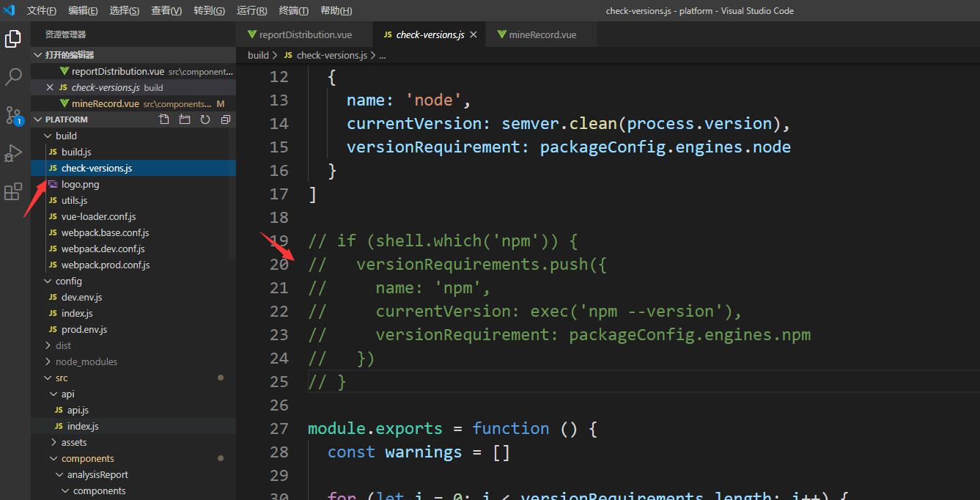Click line number 19 in the gutter

tap(279, 240)
